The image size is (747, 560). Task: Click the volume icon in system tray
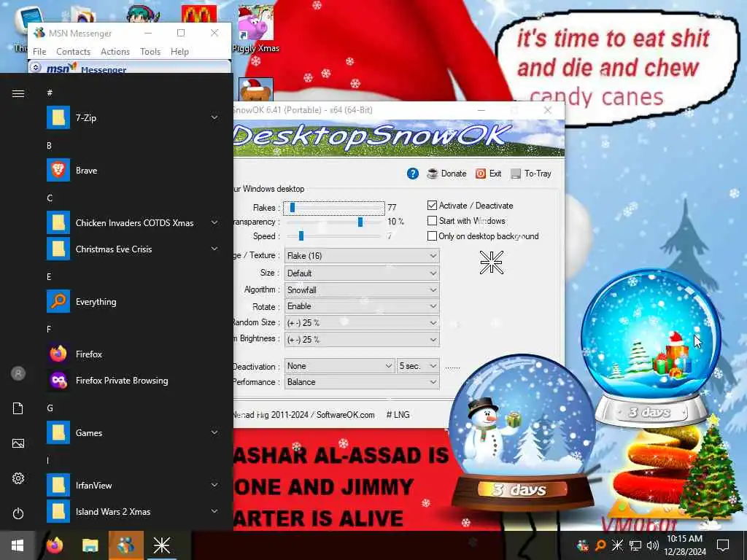[653, 545]
